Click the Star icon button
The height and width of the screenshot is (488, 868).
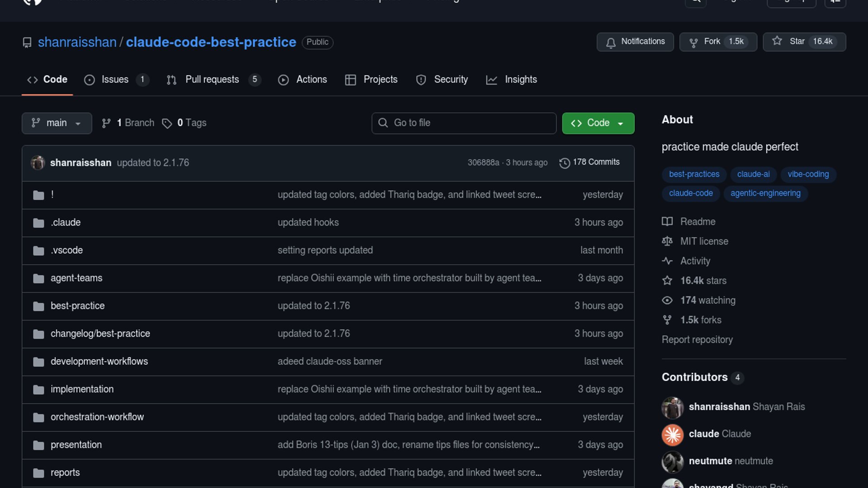[x=777, y=41]
